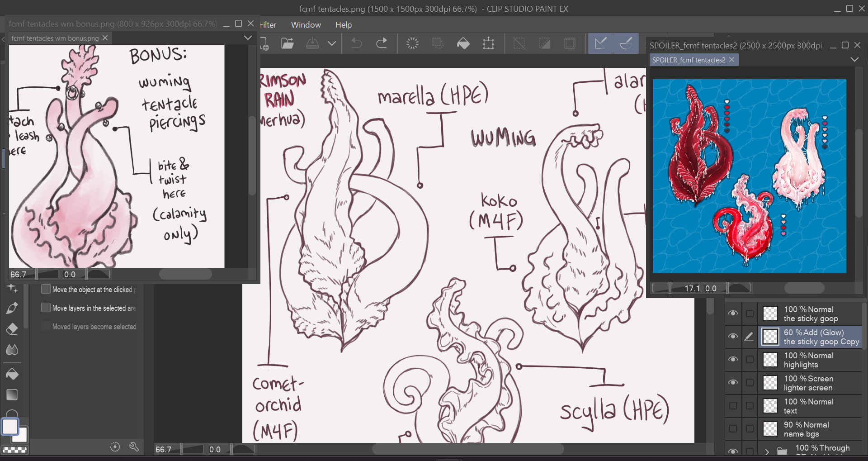Click the wrench sub tool detail icon

click(x=134, y=447)
